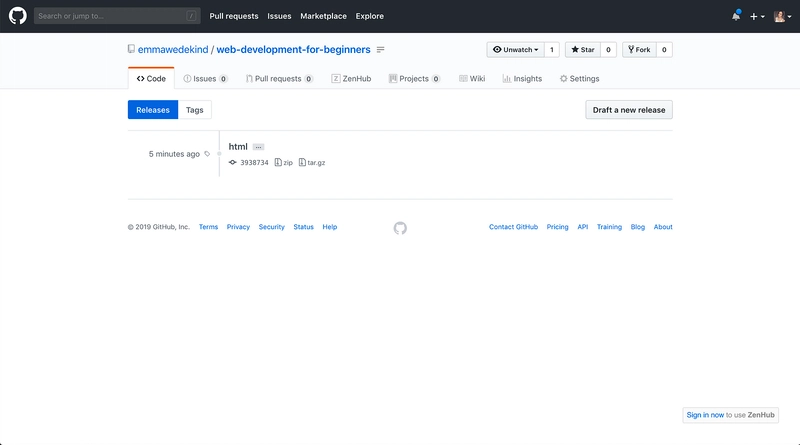This screenshot has width=800, height=445.
Task: Open the repository Settings tab
Action: click(579, 79)
